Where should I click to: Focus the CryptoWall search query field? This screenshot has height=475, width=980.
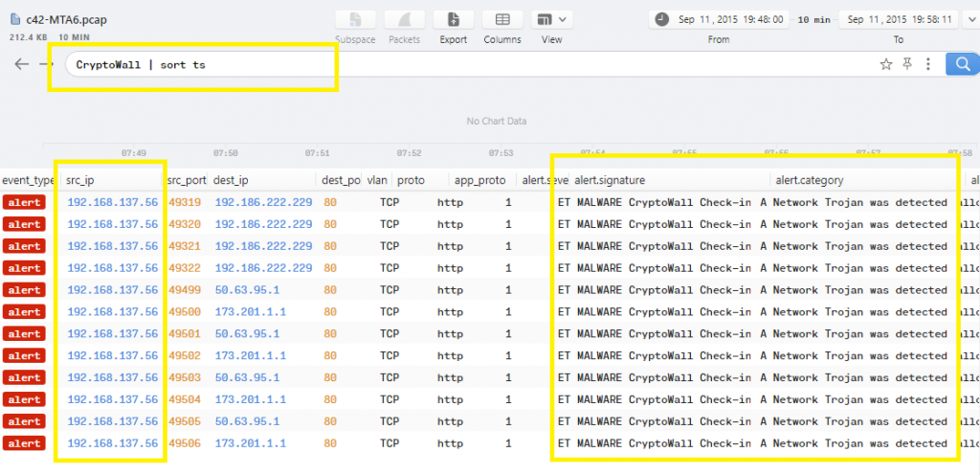click(x=469, y=64)
